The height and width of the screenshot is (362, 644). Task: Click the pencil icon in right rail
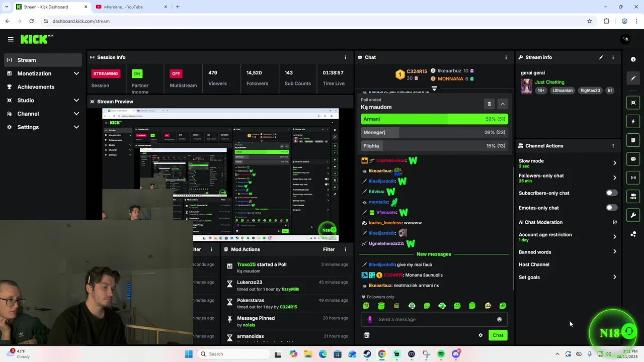pyautogui.click(x=633, y=78)
